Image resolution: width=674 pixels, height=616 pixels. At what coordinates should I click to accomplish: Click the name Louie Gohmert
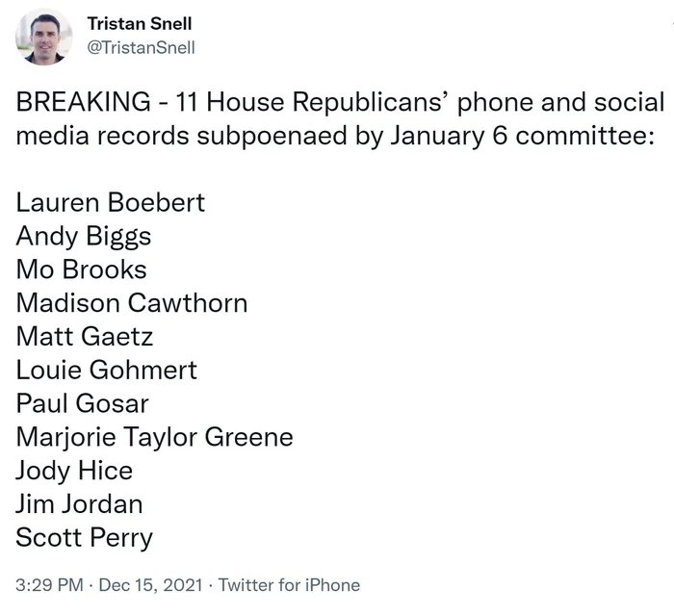pos(107,371)
